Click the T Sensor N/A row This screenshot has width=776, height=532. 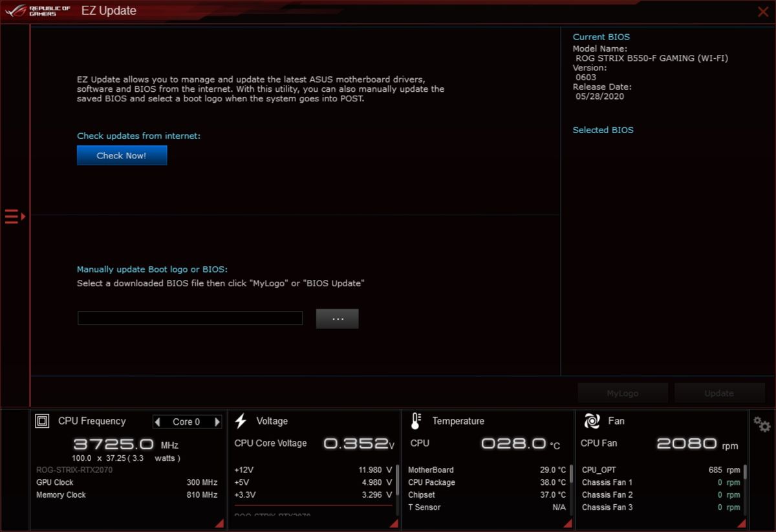487,507
